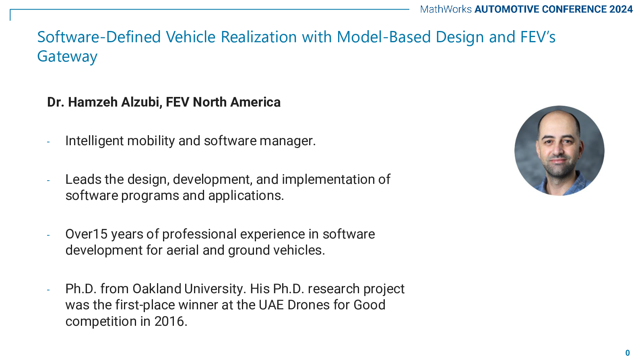
Task: Click the dash before 'Intelligent mobility'
Action: [x=48, y=142]
